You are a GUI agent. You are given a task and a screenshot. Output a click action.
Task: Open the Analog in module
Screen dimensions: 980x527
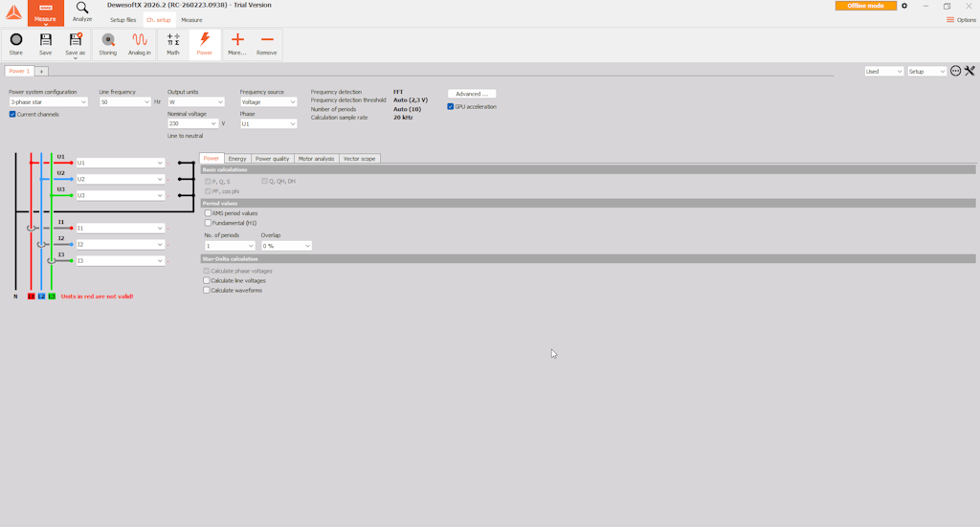[x=140, y=44]
